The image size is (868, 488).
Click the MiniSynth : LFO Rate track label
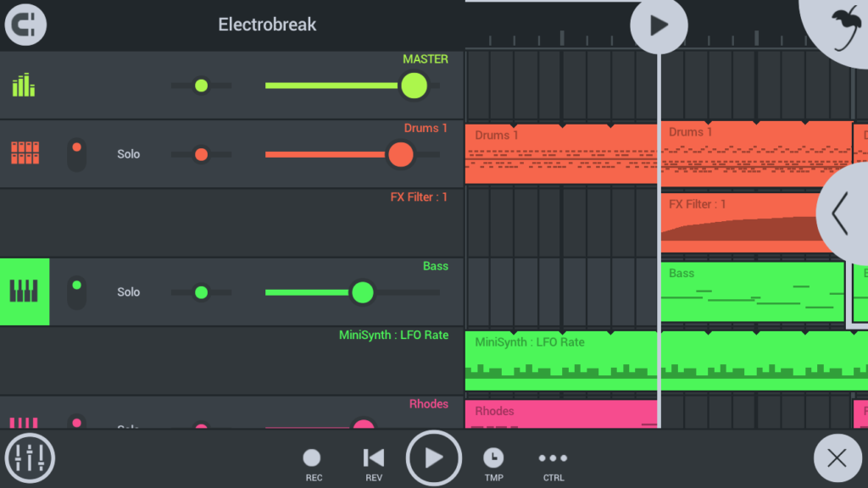click(393, 335)
